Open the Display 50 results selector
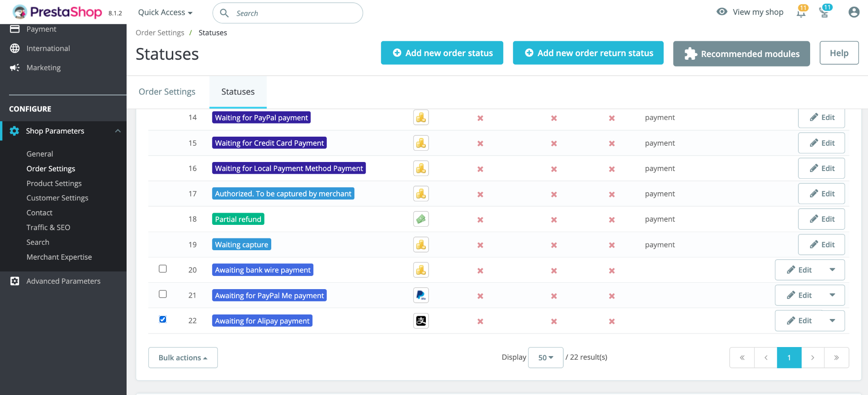The height and width of the screenshot is (395, 868). point(546,357)
